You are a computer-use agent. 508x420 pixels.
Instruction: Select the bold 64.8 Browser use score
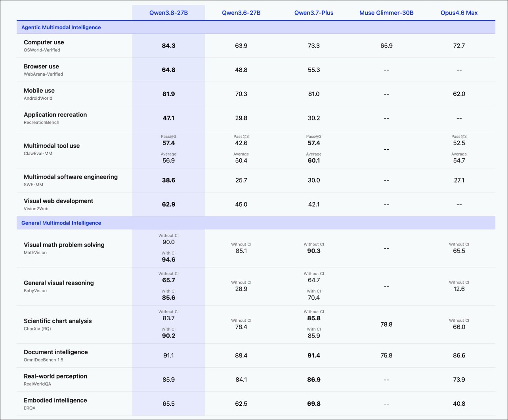[168, 70]
